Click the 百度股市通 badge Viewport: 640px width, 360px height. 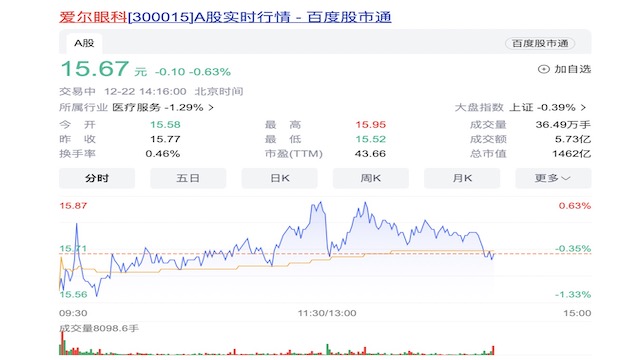[540, 43]
